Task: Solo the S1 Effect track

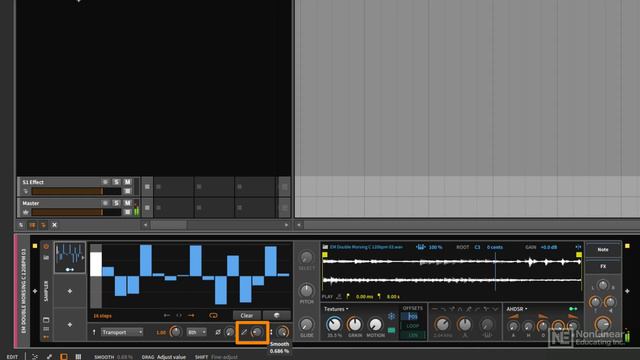Action: [x=116, y=182]
